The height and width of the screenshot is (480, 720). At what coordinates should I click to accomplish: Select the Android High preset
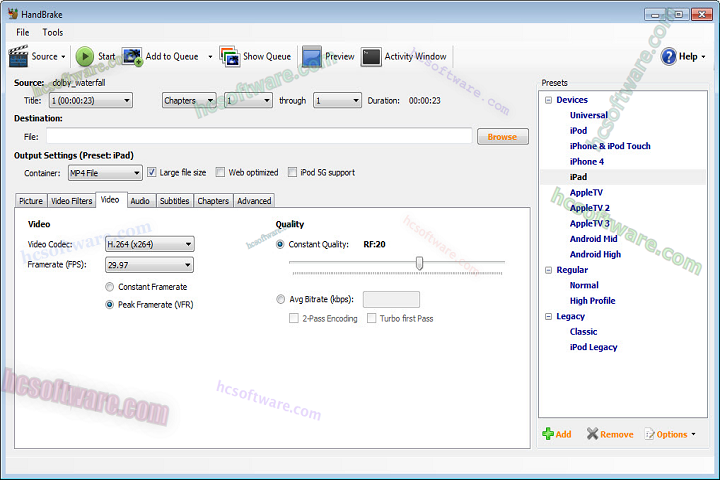pyautogui.click(x=595, y=254)
